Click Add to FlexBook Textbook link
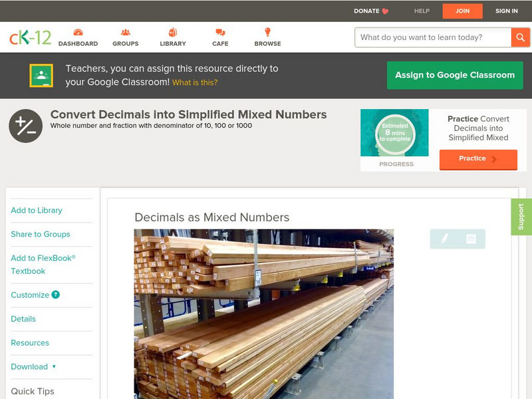Screen dimensions: 532x399 tap(43, 264)
